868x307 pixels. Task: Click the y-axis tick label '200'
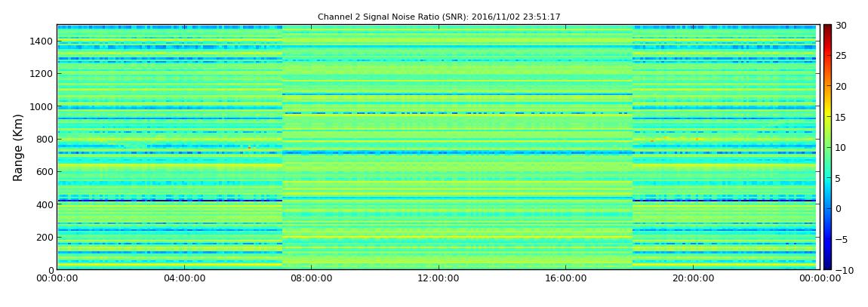45,238
